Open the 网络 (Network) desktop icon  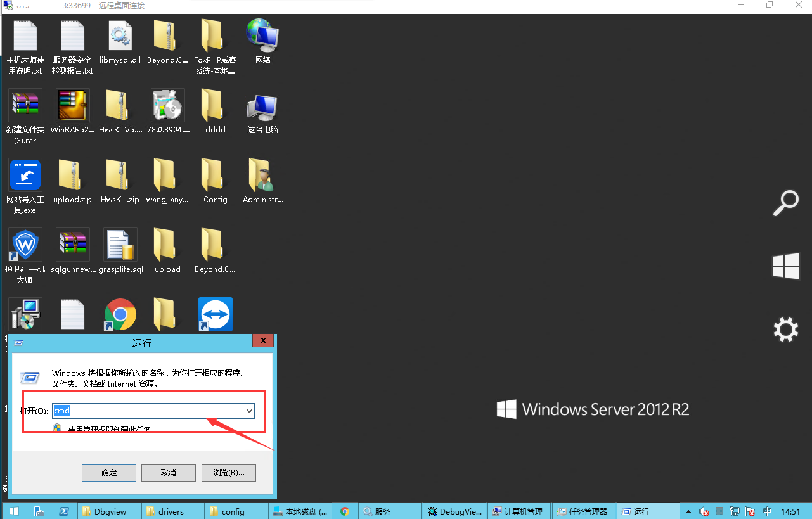(x=262, y=36)
